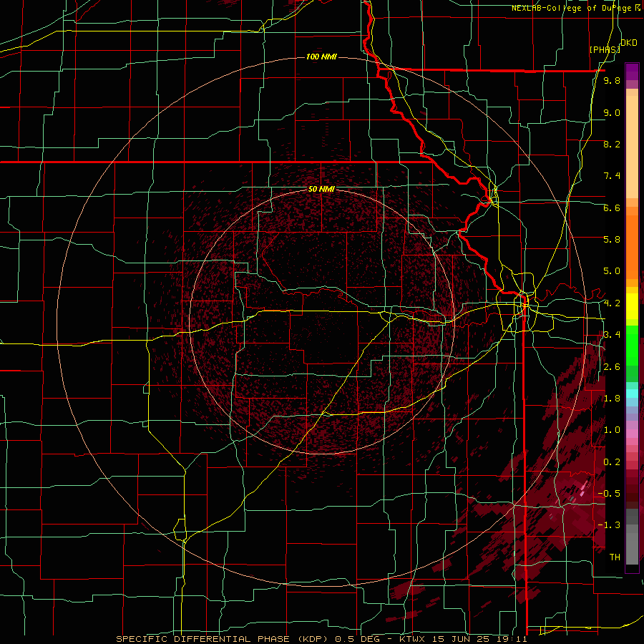The image size is (644, 644).
Task: Click the KTWX station ID in the caption
Action: tap(413, 639)
